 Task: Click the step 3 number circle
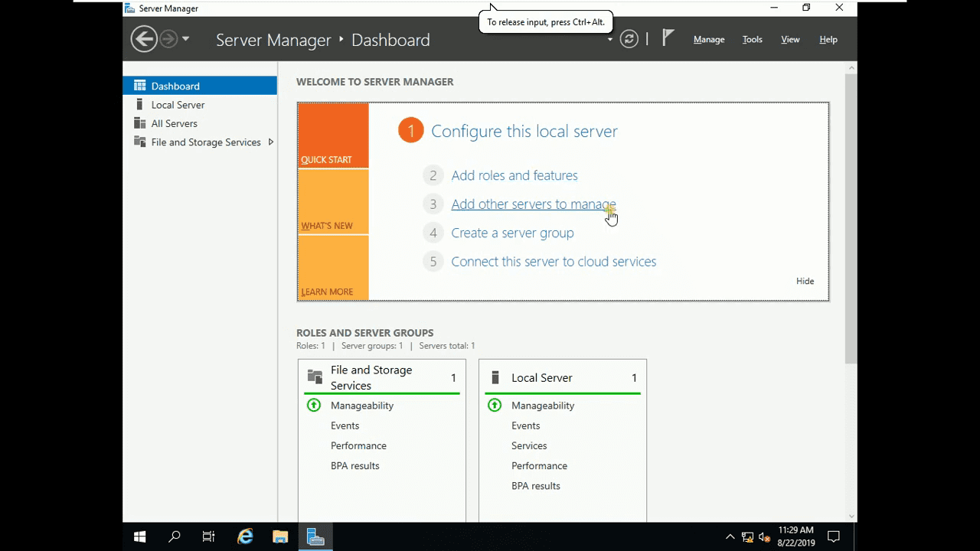(433, 204)
